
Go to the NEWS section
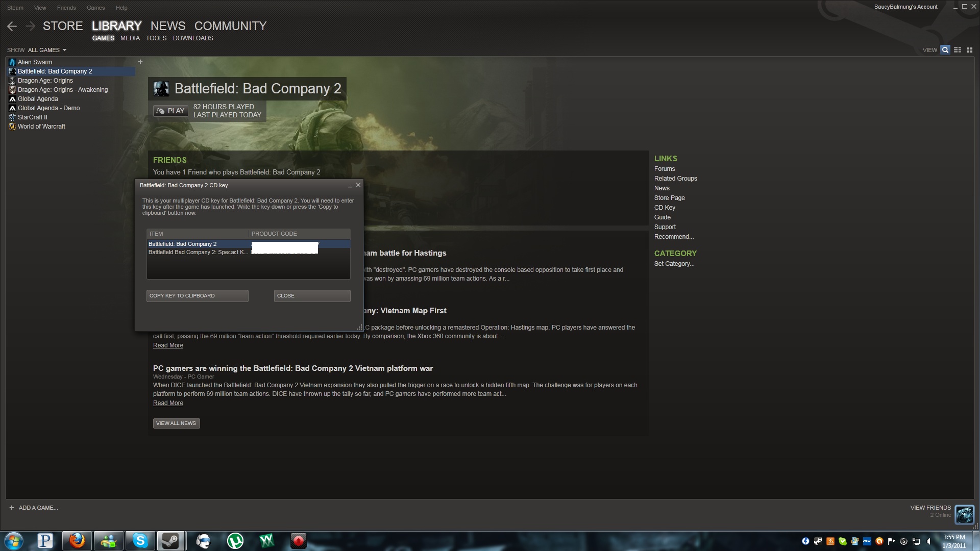168,26
